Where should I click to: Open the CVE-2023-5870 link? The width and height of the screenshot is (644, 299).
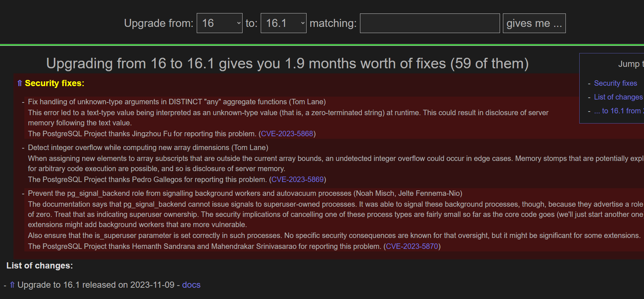click(412, 246)
